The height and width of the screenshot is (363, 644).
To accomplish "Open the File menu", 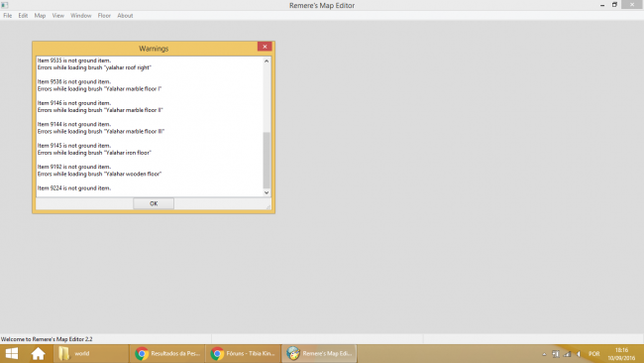I will click(7, 16).
